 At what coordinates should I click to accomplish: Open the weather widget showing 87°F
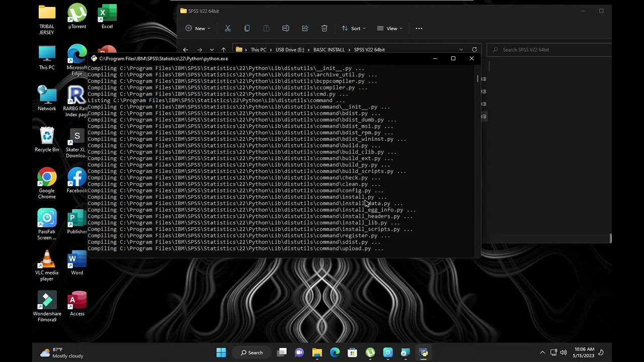61,352
